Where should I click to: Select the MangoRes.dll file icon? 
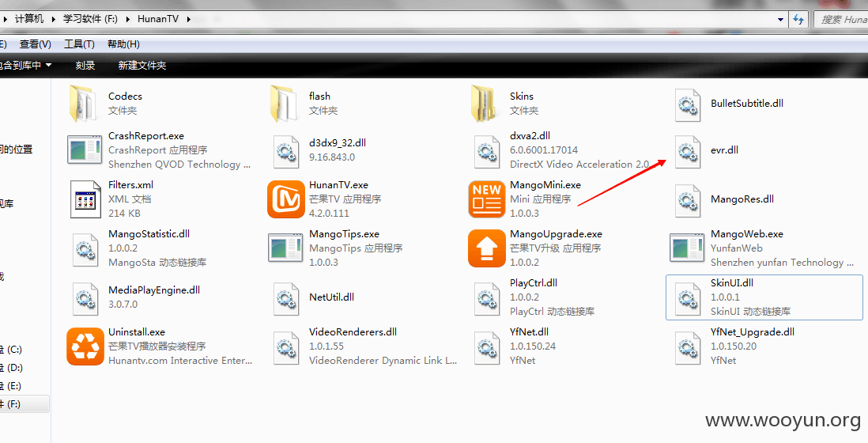click(688, 199)
